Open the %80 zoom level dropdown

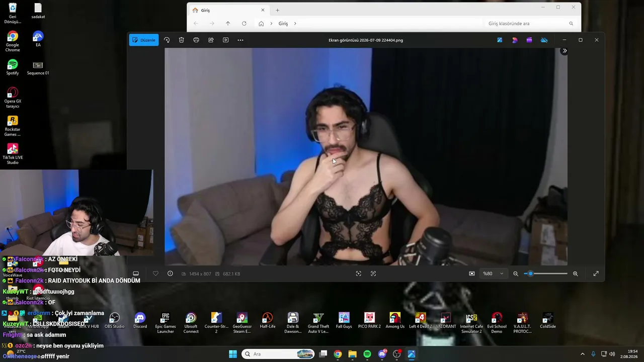coord(493,274)
